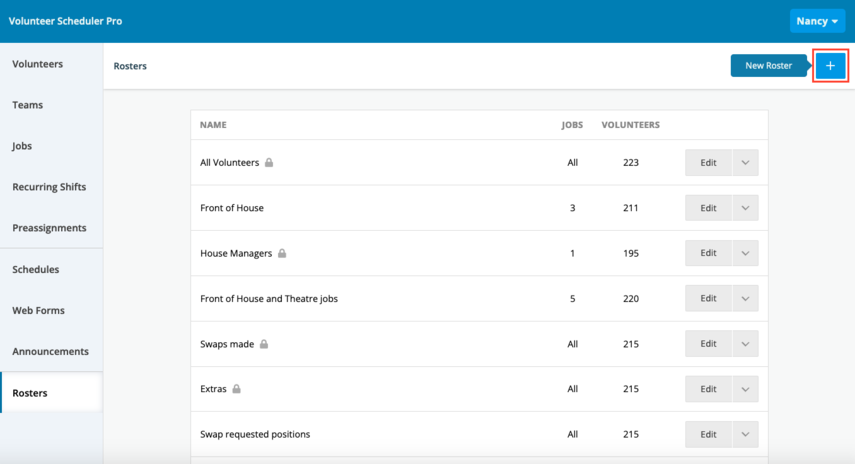Click the Swap requested positions name
The image size is (855, 464).
(255, 434)
